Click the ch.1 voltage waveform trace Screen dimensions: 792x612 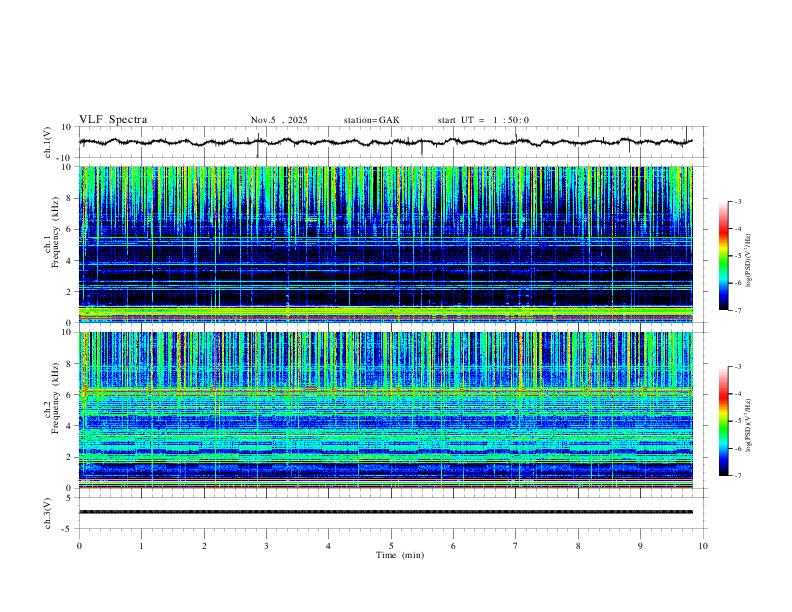click(385, 142)
